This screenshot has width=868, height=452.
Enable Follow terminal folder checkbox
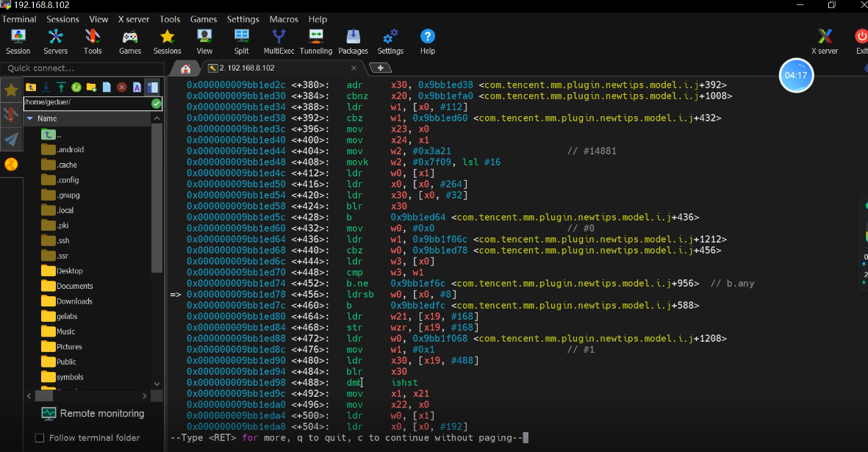coord(40,438)
